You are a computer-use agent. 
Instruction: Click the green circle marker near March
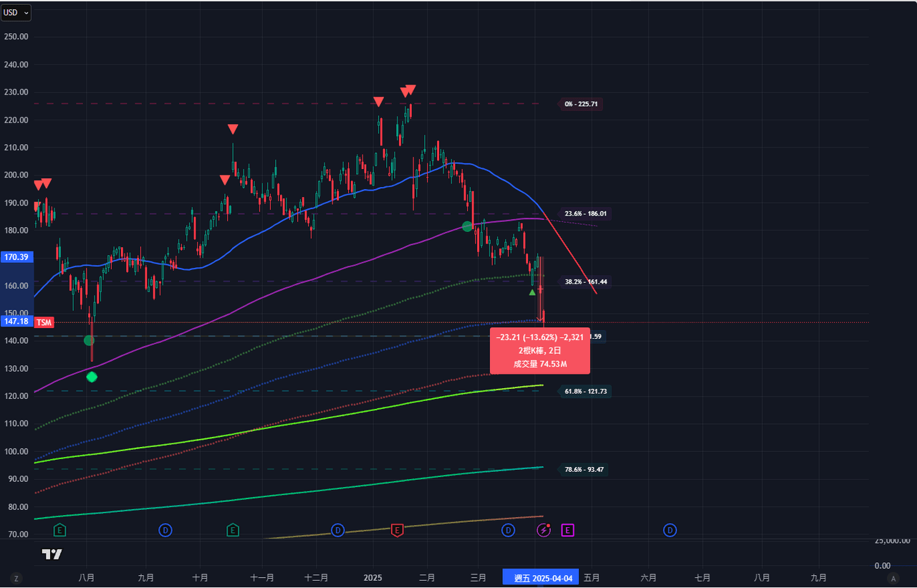(x=467, y=226)
